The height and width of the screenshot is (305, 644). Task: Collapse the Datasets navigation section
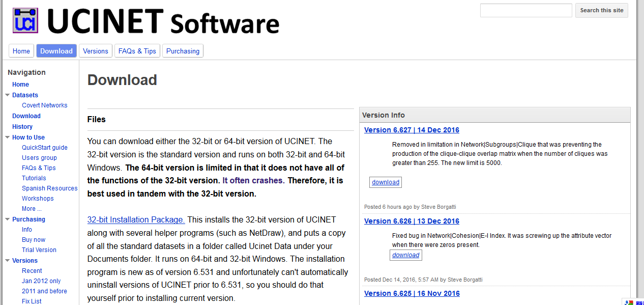point(8,95)
